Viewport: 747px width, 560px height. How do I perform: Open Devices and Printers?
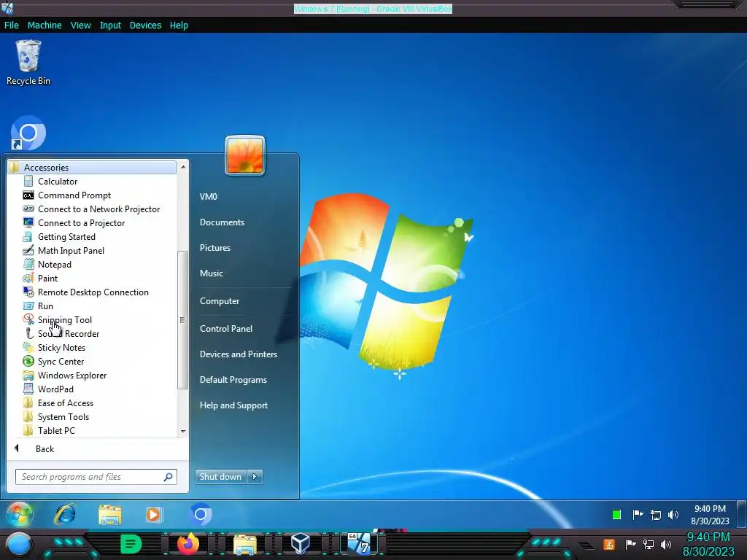coord(239,354)
